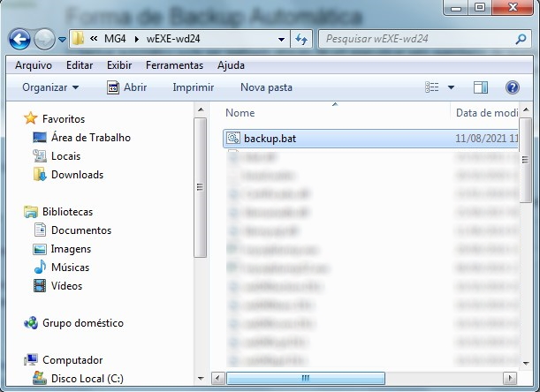The width and height of the screenshot is (540, 392).
Task: Open the view options dropdown arrow
Action: point(451,87)
